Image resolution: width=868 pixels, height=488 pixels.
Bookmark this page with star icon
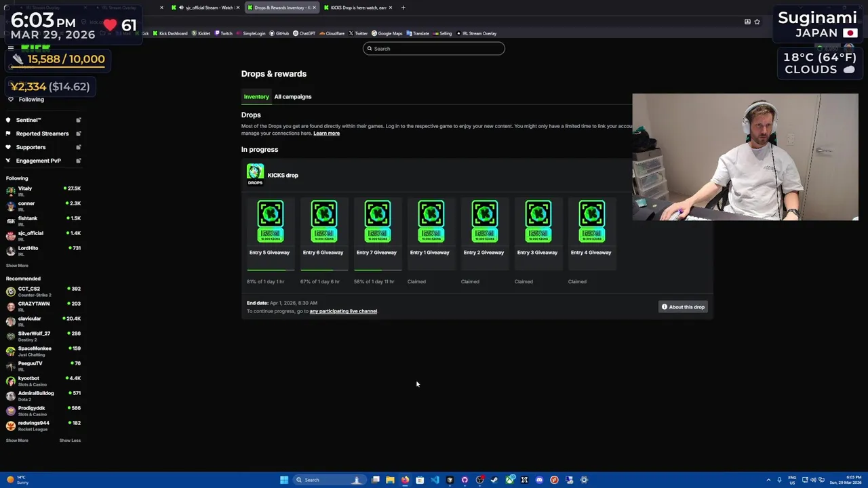pos(757,22)
